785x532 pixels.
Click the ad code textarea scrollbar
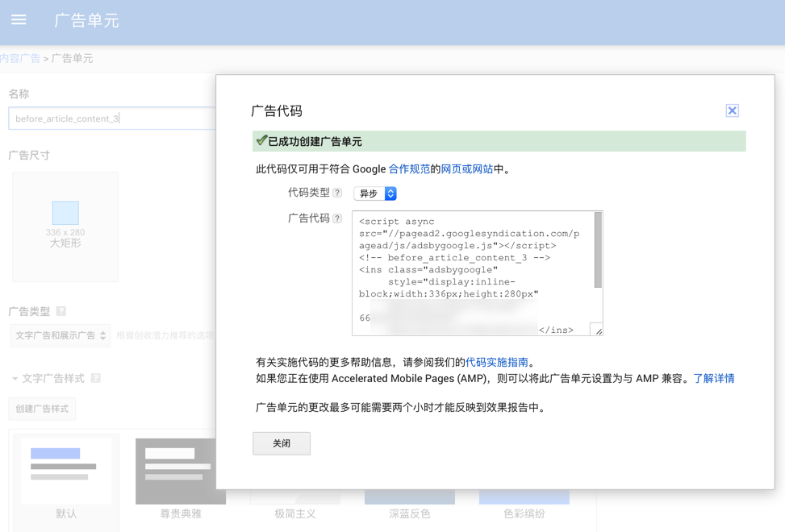coord(598,250)
